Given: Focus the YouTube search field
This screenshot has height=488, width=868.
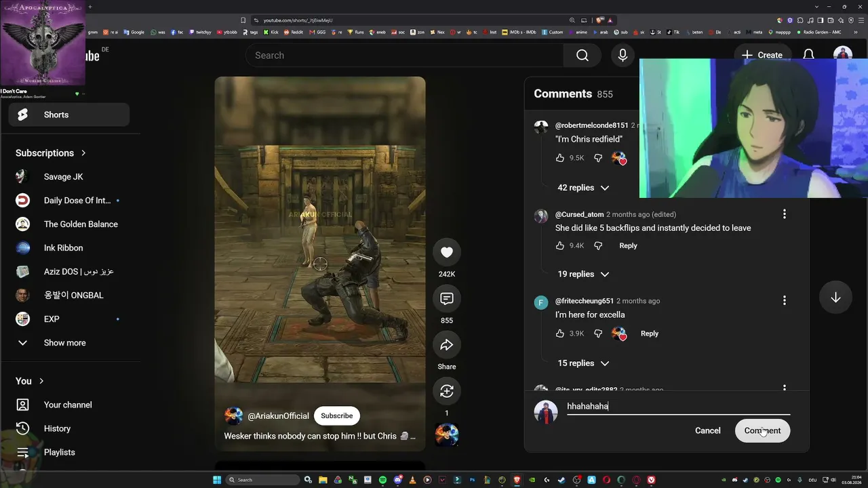Looking at the screenshot, I should pos(404,56).
